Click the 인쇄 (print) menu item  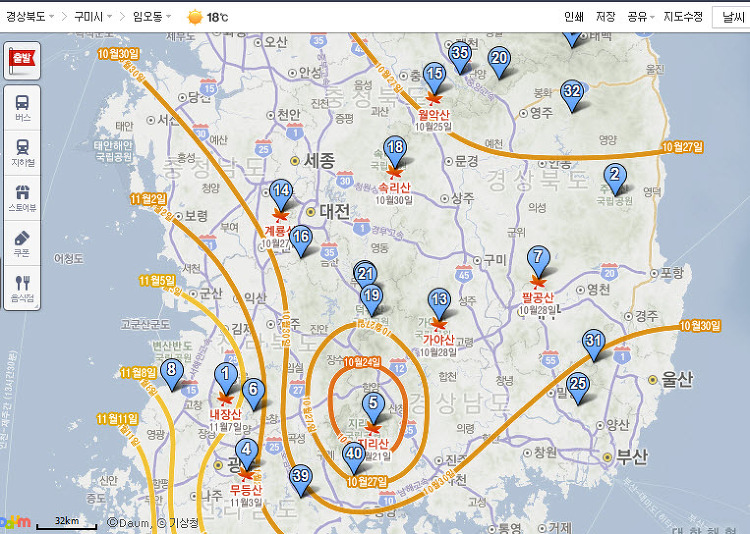pos(573,17)
